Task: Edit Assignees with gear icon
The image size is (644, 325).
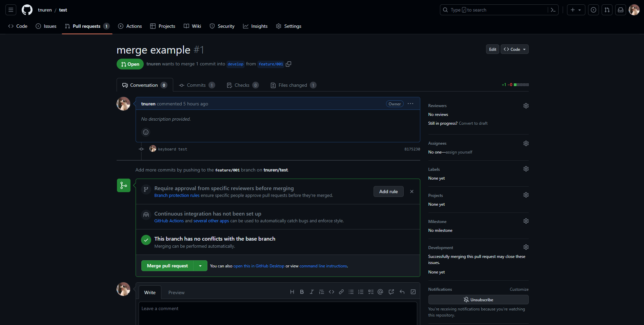Action: (x=526, y=143)
